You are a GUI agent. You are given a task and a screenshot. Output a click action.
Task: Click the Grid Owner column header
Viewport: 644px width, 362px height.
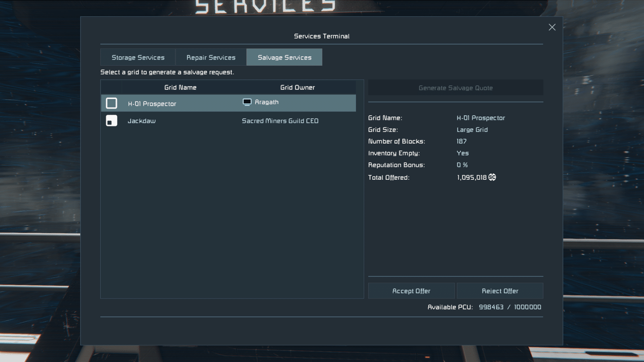[x=297, y=87]
